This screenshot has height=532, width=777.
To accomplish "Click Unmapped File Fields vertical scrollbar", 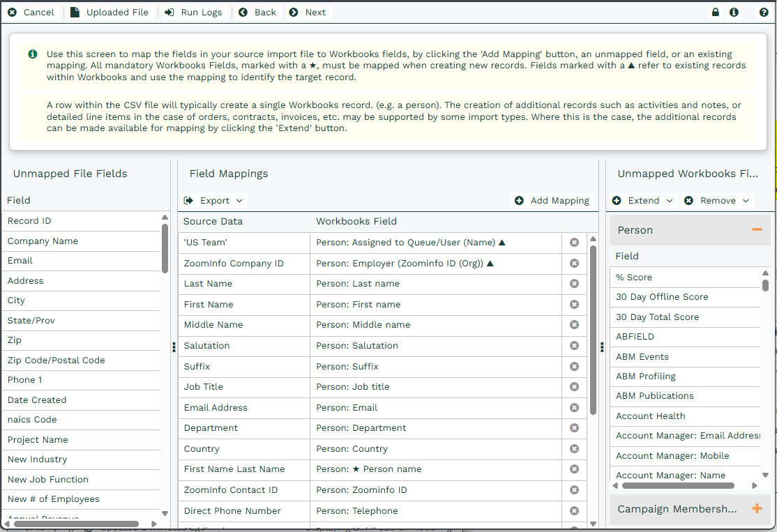I will tap(165, 249).
